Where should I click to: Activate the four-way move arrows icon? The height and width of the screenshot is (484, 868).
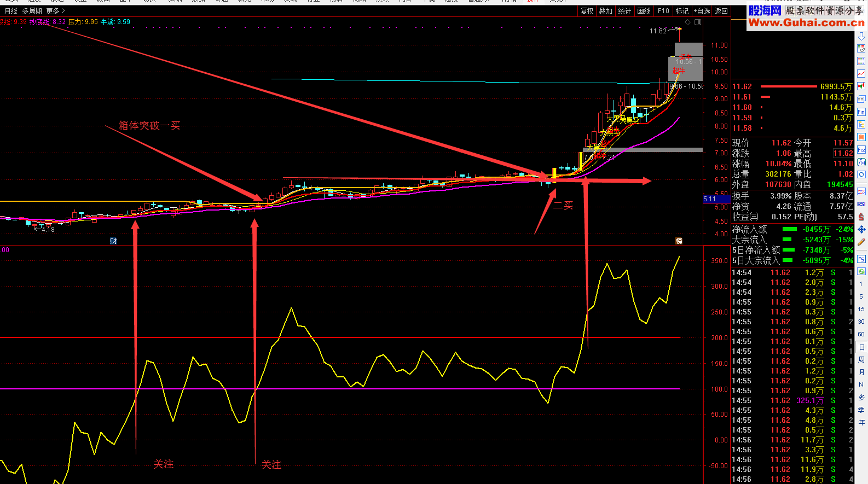pyautogui.click(x=861, y=229)
